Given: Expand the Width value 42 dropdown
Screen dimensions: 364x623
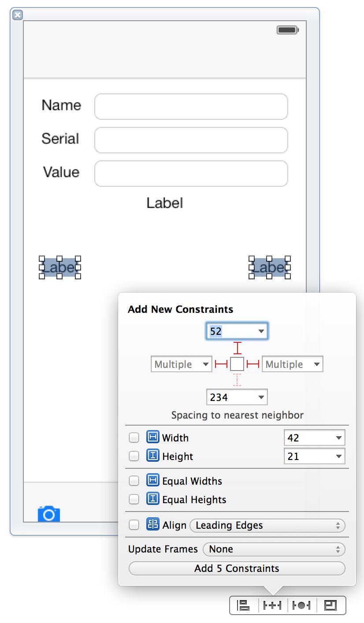Looking at the screenshot, I should point(315,438).
